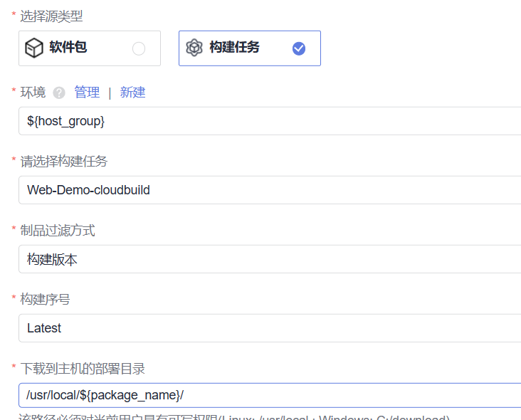Screen dimensions: 521x420
Task: Select the 软件包 source type card
Action: tap(90, 48)
